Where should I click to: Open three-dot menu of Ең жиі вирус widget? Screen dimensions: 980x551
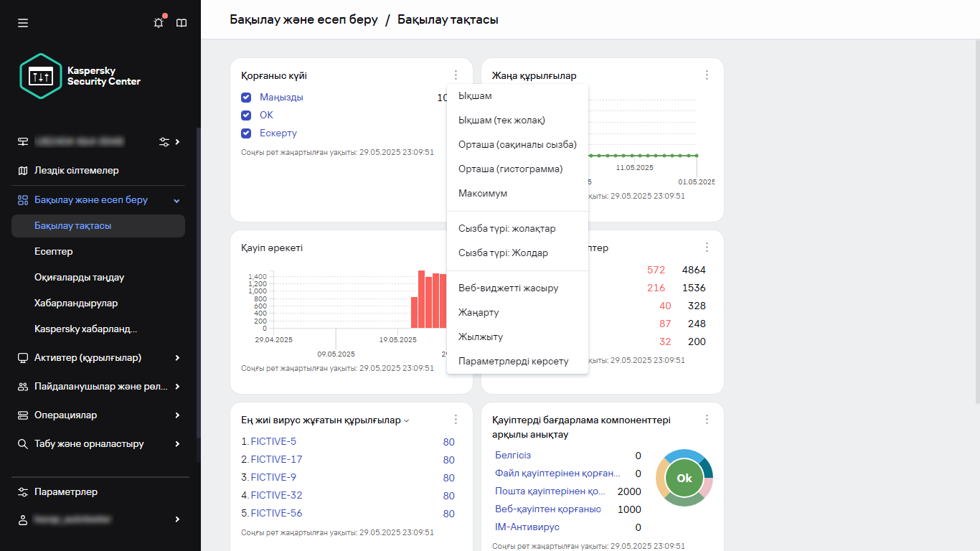(x=456, y=420)
